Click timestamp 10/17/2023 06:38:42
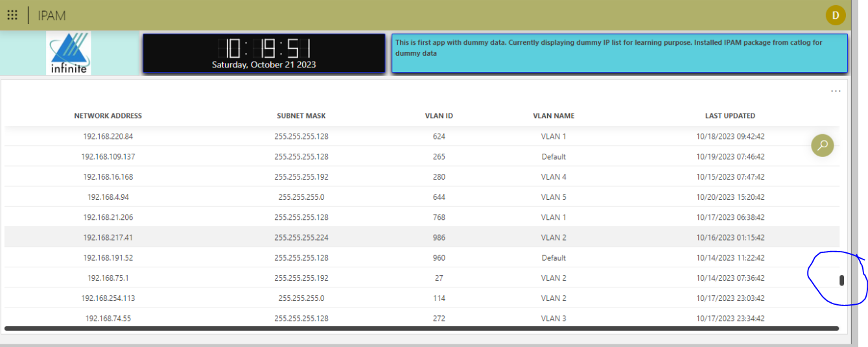The height and width of the screenshot is (347, 868). [x=731, y=217]
